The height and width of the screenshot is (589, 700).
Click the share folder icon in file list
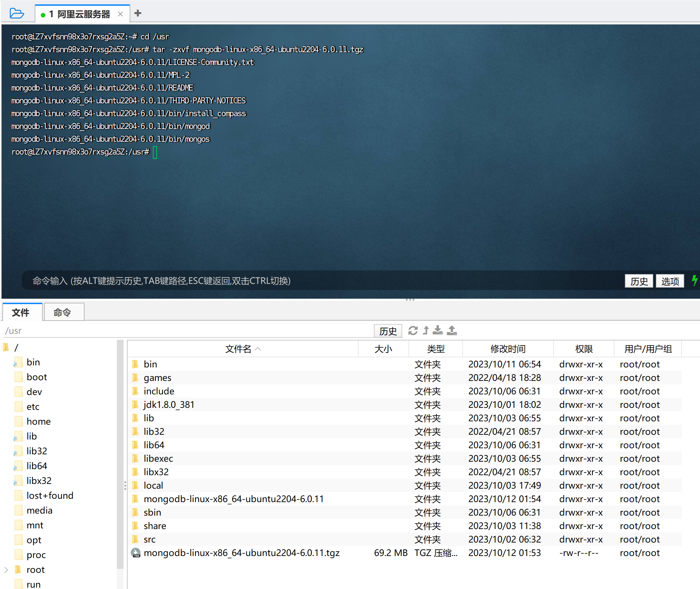135,526
